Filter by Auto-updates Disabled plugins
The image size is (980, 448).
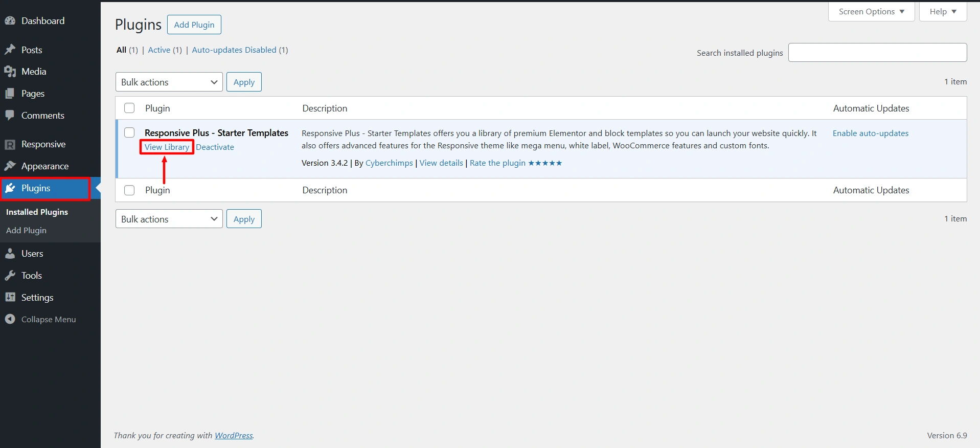tap(234, 50)
